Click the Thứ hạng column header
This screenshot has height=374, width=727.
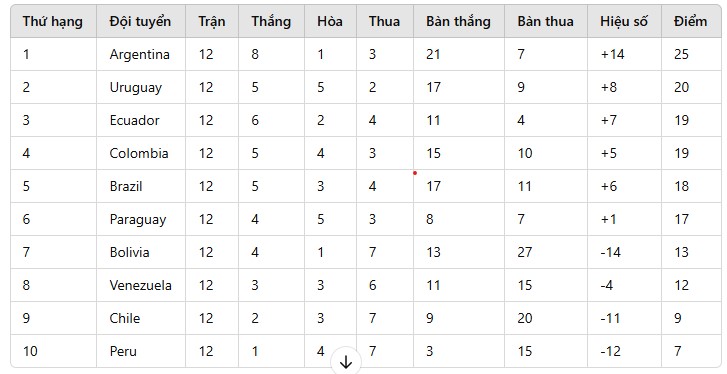click(x=53, y=21)
